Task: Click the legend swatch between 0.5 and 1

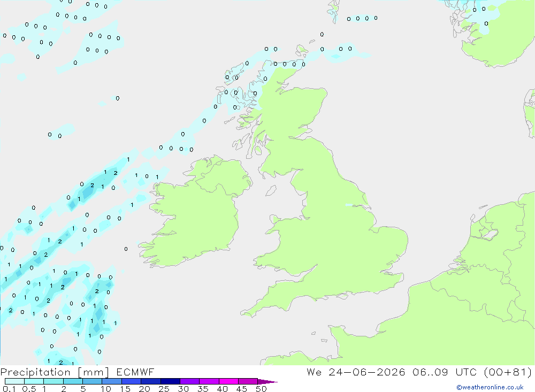Action: (x=34, y=381)
